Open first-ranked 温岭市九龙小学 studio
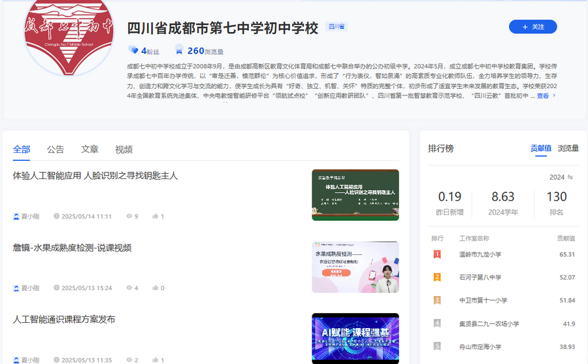This screenshot has height=364, width=588. pyautogui.click(x=480, y=254)
